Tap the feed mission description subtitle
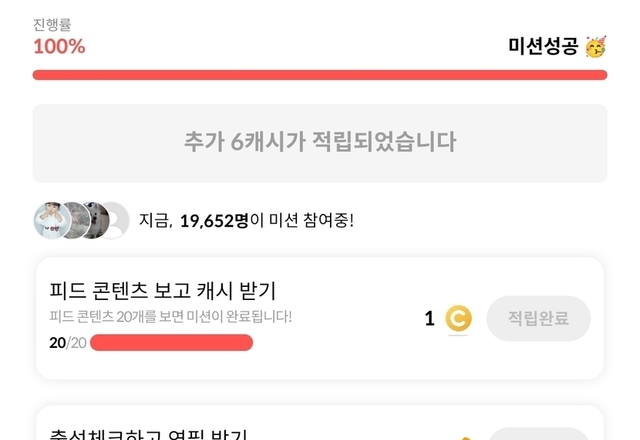 (x=171, y=317)
